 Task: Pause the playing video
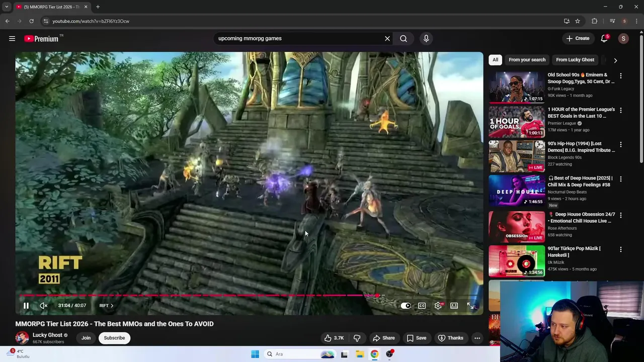26,306
